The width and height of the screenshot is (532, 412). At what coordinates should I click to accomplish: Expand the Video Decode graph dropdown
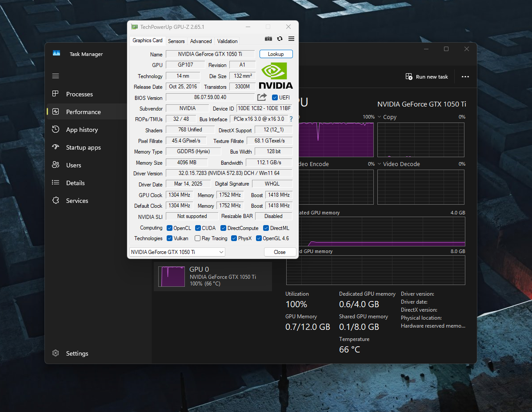[x=379, y=164]
